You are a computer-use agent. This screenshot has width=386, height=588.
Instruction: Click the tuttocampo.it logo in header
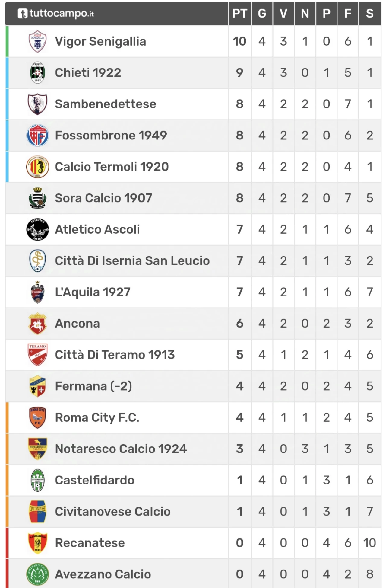coord(56,14)
